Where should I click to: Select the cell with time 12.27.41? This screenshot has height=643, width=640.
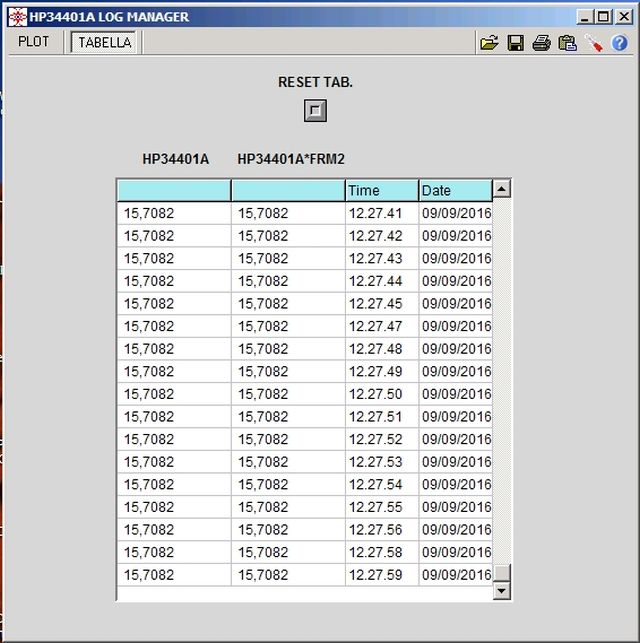tap(381, 213)
